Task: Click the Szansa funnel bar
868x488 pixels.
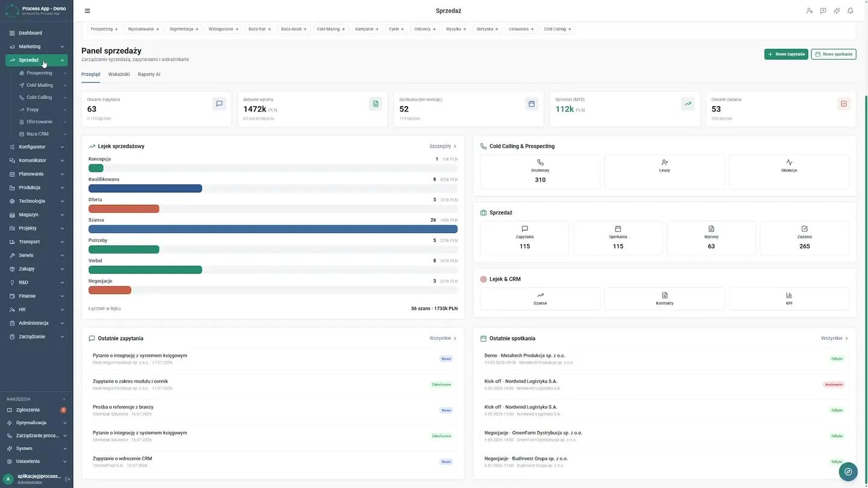Action: point(273,229)
